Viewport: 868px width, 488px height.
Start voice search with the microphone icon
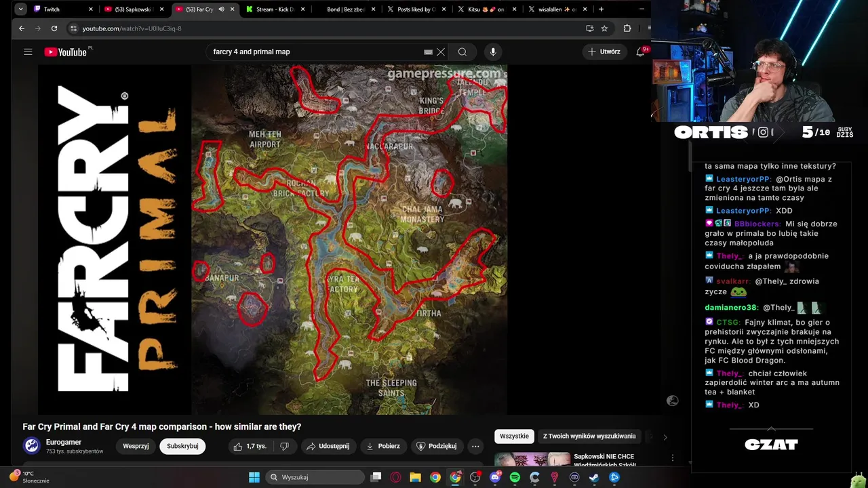(493, 52)
